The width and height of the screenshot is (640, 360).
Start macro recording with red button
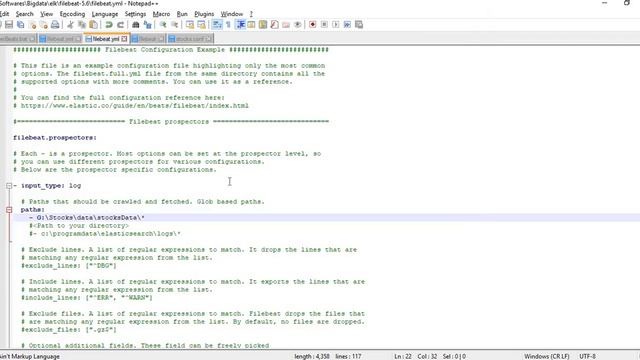313,25
